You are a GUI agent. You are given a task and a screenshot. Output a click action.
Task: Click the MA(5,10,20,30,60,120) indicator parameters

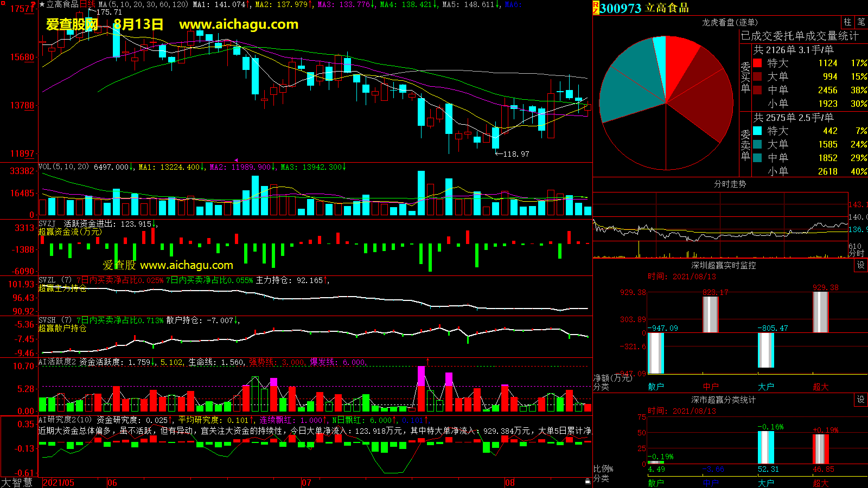coord(143,4)
